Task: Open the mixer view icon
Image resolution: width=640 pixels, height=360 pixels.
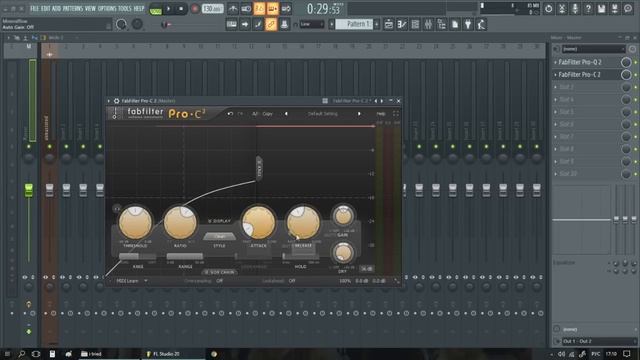Action: tap(428, 24)
